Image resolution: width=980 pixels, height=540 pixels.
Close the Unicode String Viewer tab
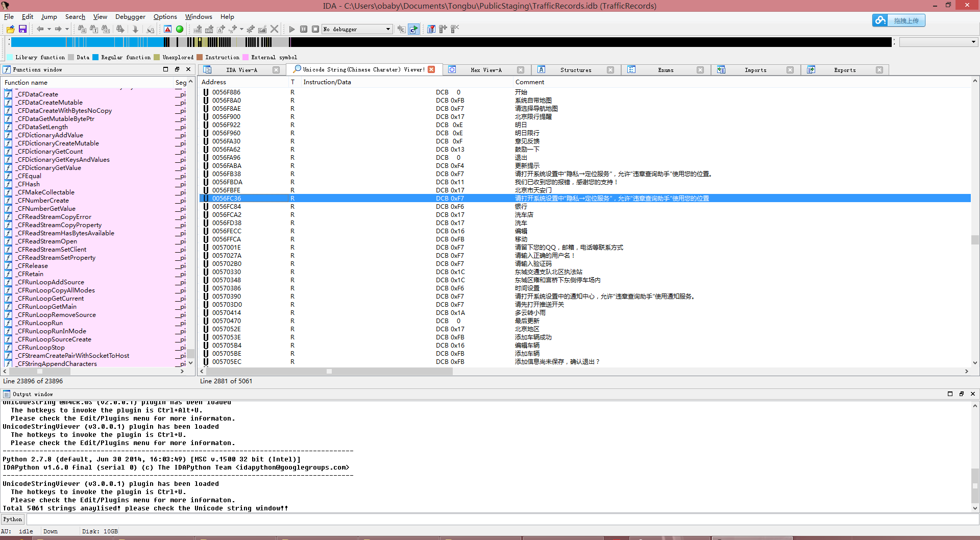431,69
